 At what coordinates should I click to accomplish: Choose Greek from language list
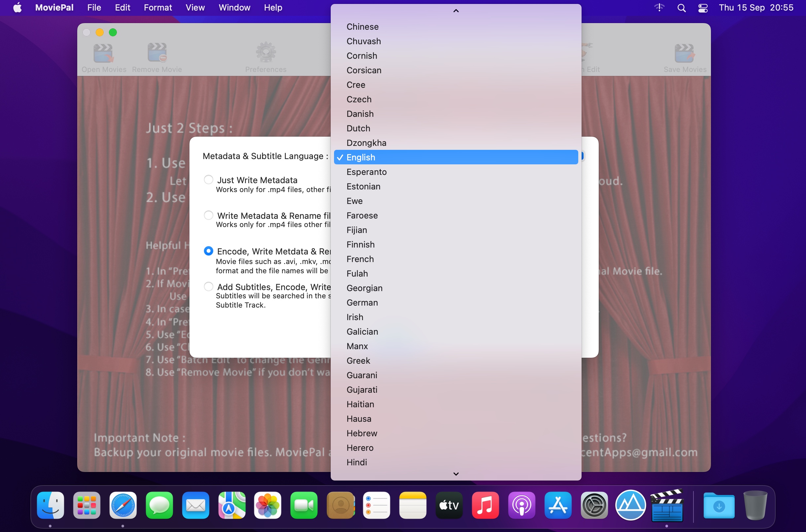point(456,360)
